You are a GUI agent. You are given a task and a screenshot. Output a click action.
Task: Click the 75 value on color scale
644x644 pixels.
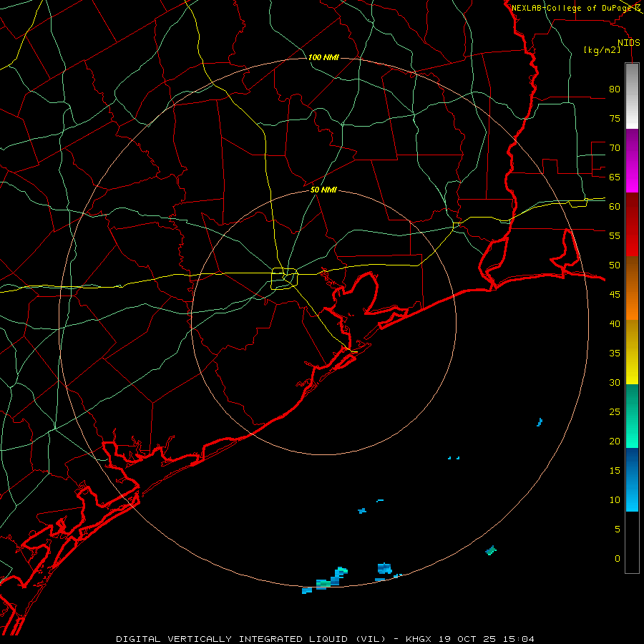615,119
